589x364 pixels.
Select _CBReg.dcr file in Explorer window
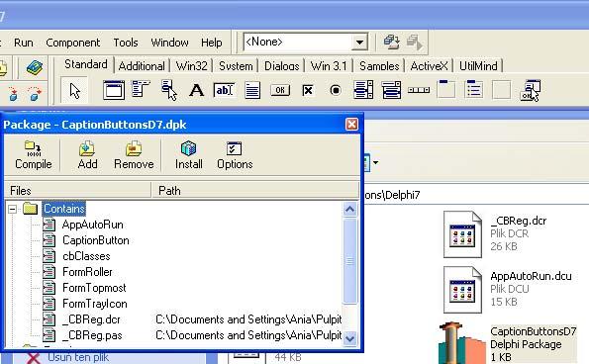[x=495, y=233]
